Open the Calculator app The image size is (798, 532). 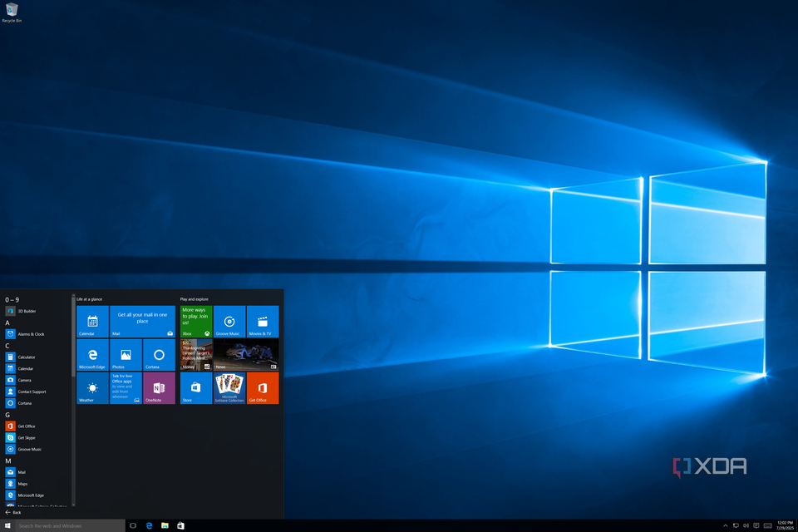click(27, 357)
